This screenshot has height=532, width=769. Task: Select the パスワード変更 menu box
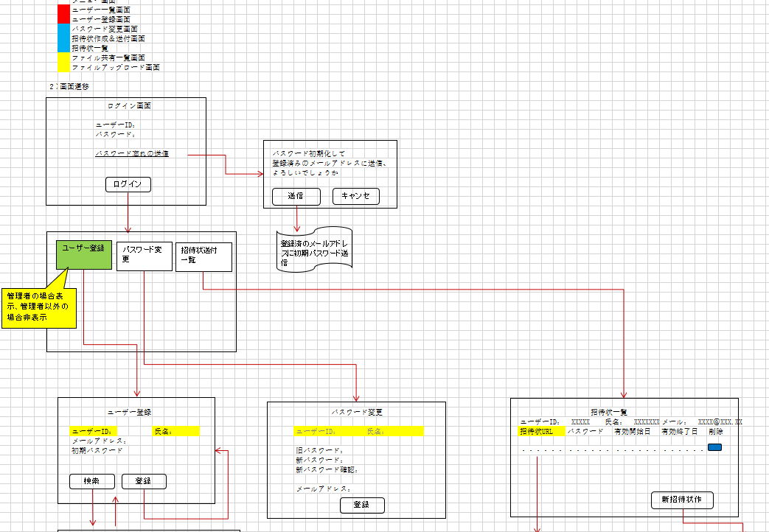(x=144, y=256)
